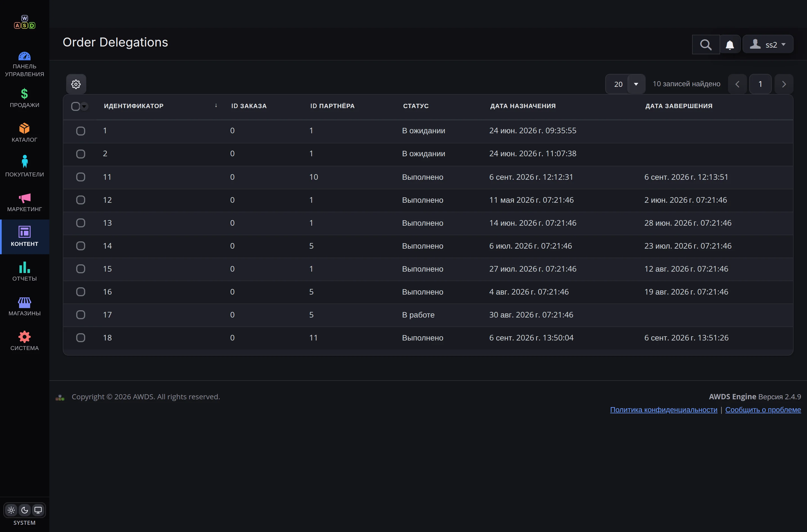Click the footer AWDS logo icon
Image resolution: width=807 pixels, height=532 pixels.
click(x=60, y=397)
